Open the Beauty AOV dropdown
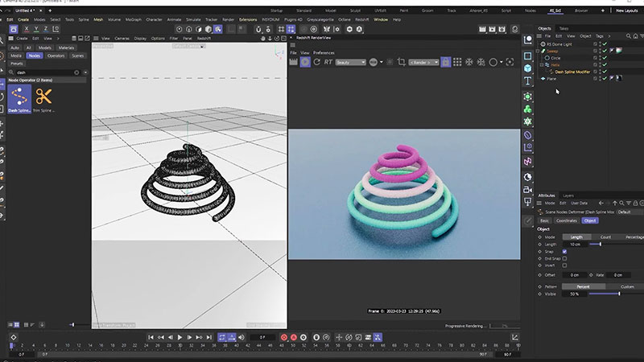 (x=351, y=62)
